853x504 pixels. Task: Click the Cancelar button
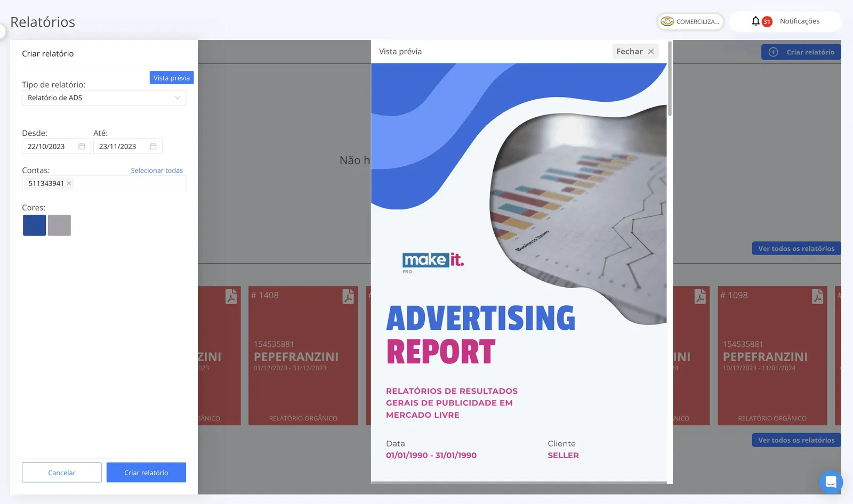[62, 473]
